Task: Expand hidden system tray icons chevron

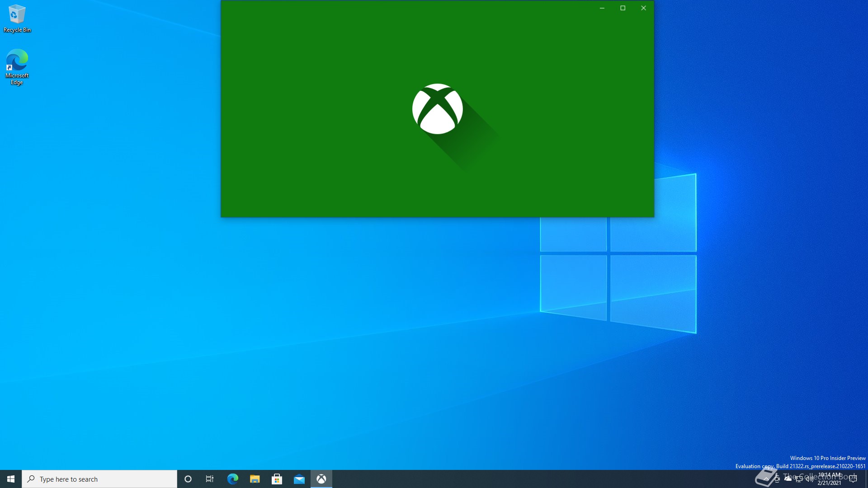Action: pos(766,479)
